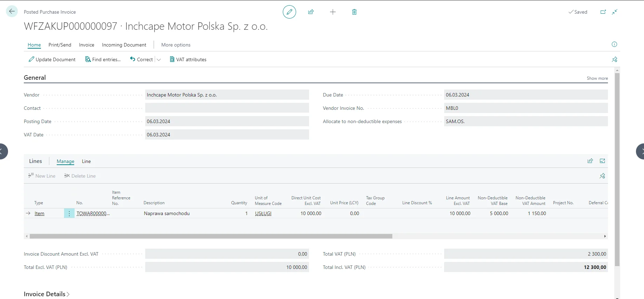Click the Vendor Invoice No. field
The width and height of the screenshot is (644, 299).
point(525,108)
